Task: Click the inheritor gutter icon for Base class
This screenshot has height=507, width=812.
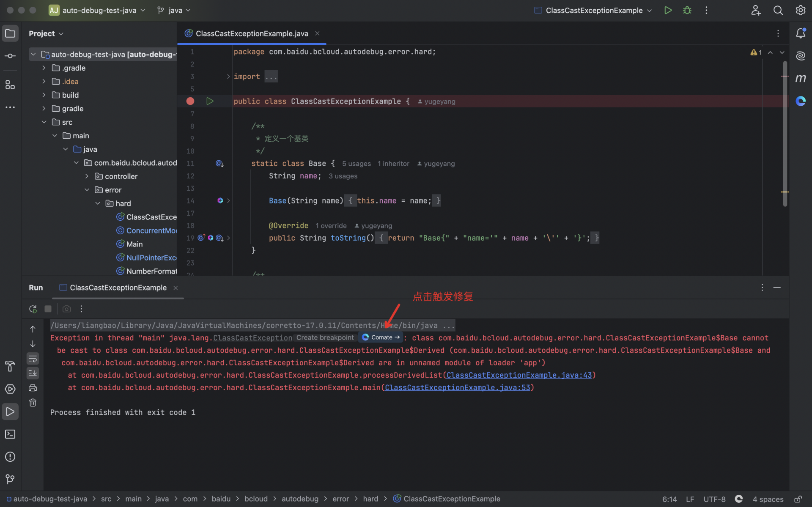Action: tap(219, 164)
